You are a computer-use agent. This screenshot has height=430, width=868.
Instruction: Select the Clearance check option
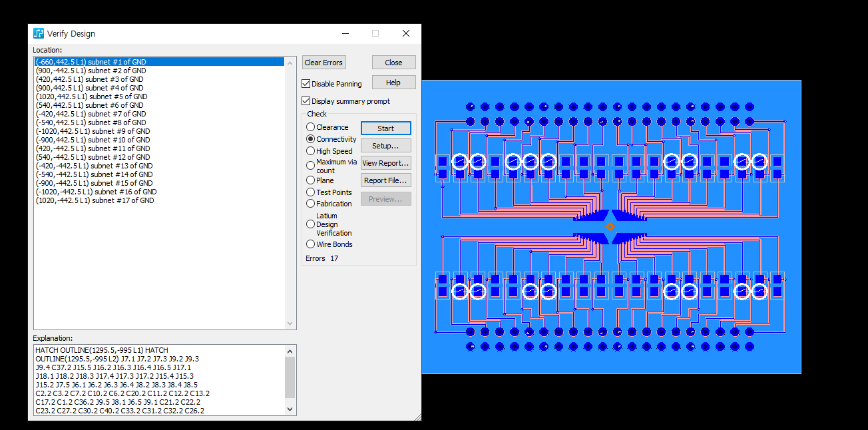310,127
